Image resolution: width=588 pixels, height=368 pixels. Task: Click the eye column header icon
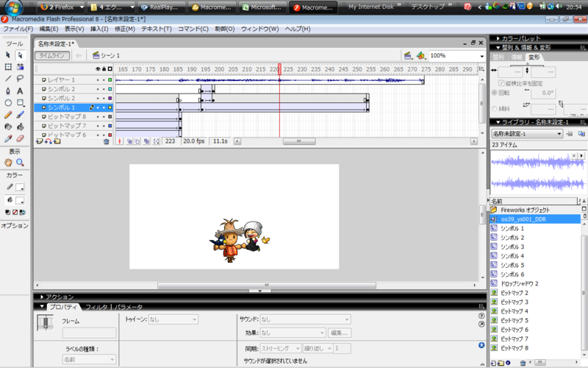98,69
